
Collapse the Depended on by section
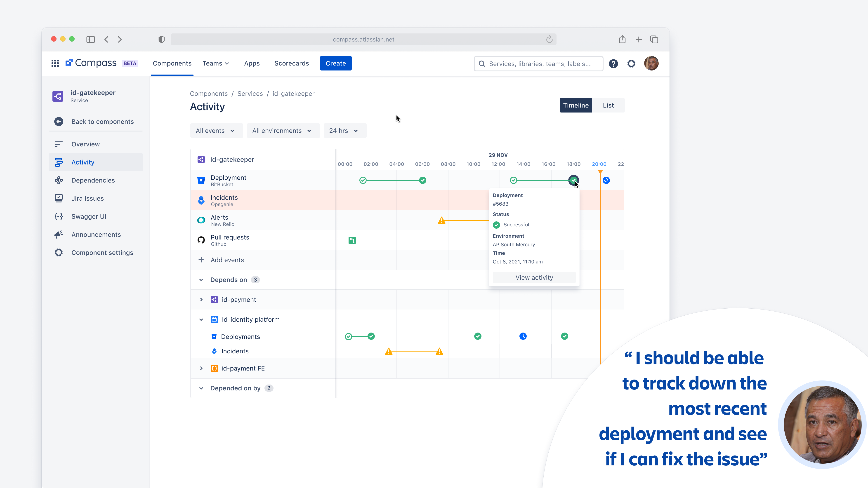tap(201, 388)
